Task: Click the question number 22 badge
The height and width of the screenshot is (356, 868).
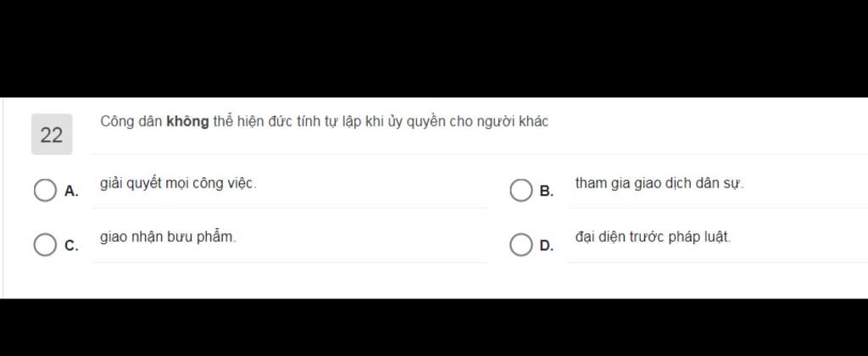Action: point(52,135)
